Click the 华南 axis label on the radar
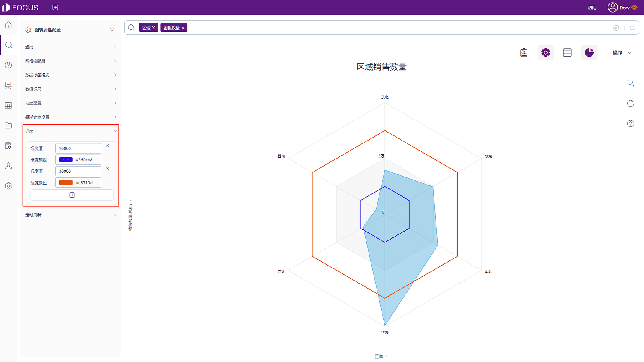This screenshot has height=362, width=644. [385, 332]
